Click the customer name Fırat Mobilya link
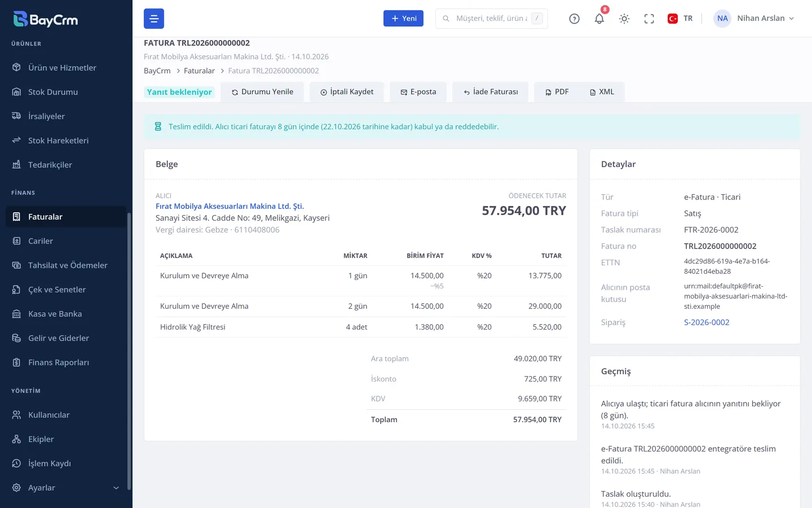The width and height of the screenshot is (812, 508). coord(230,206)
